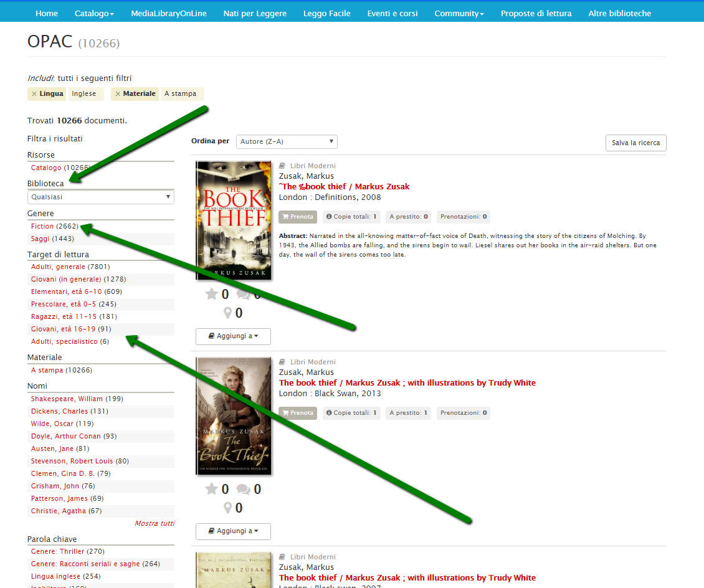This screenshot has height=588, width=704.
Task: Remove the Materiale filter with its x icon
Action: point(118,94)
